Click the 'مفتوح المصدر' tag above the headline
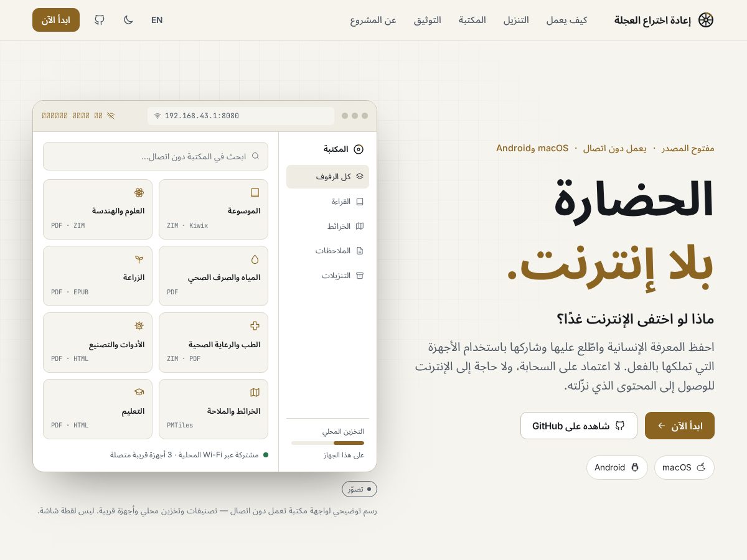The height and width of the screenshot is (560, 747). (x=688, y=148)
